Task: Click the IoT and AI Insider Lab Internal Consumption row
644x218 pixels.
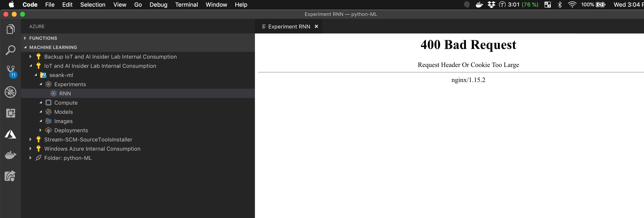Action: click(138, 66)
